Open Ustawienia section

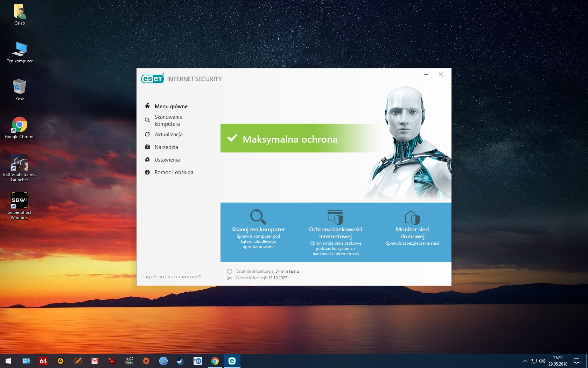pyautogui.click(x=167, y=159)
